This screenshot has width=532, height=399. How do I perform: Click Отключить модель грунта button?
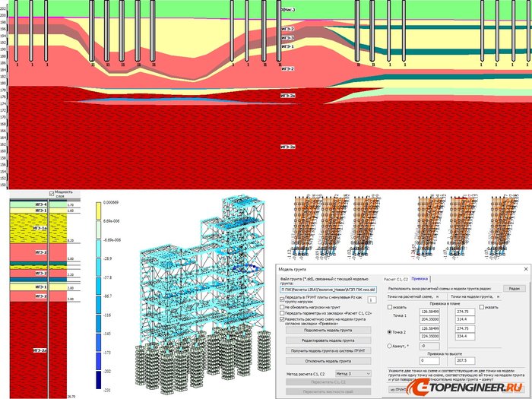[328, 361]
